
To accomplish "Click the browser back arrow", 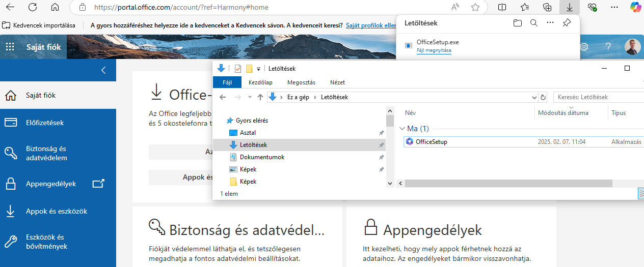I will [x=10, y=7].
